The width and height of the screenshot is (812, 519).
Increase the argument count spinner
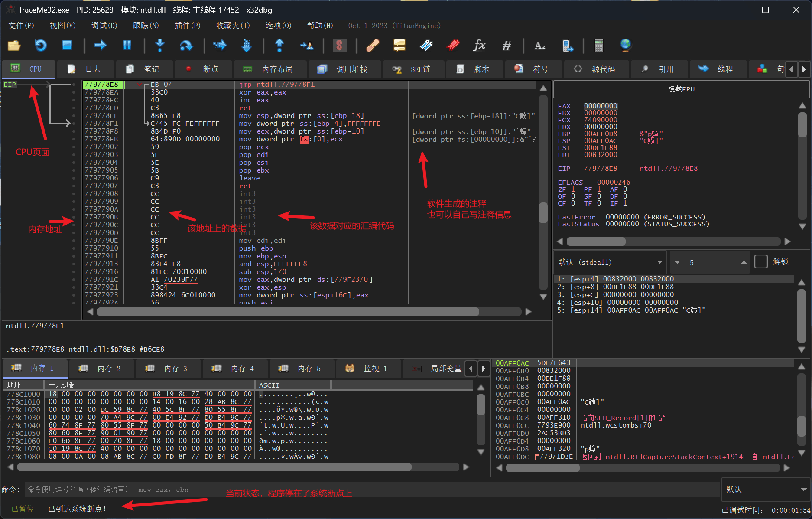pyautogui.click(x=744, y=262)
